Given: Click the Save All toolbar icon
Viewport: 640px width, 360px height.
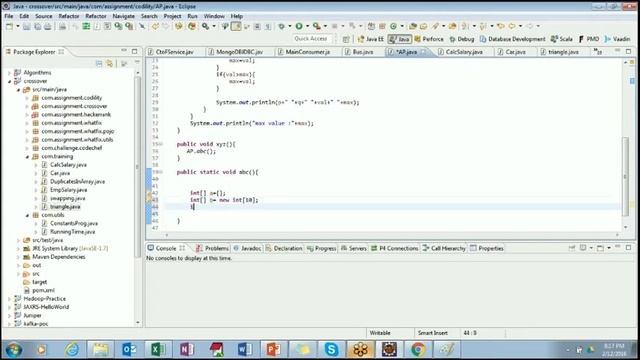Looking at the screenshot, I should [37, 26].
